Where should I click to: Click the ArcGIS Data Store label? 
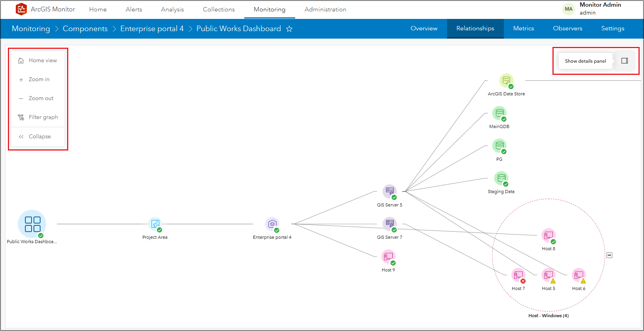click(x=506, y=94)
